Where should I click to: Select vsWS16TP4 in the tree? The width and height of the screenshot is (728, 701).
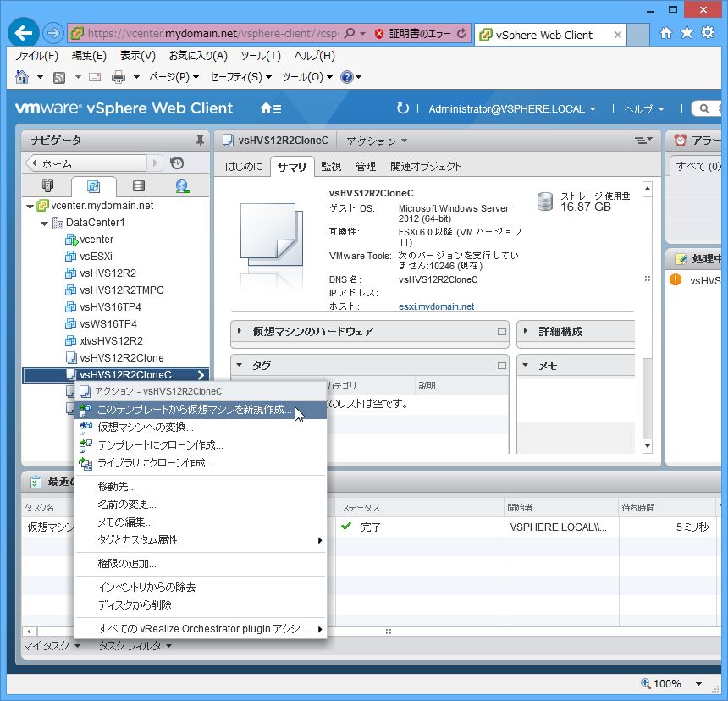click(108, 324)
